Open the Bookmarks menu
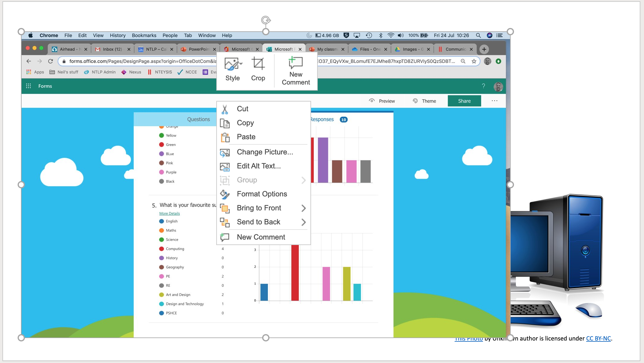 click(x=144, y=35)
